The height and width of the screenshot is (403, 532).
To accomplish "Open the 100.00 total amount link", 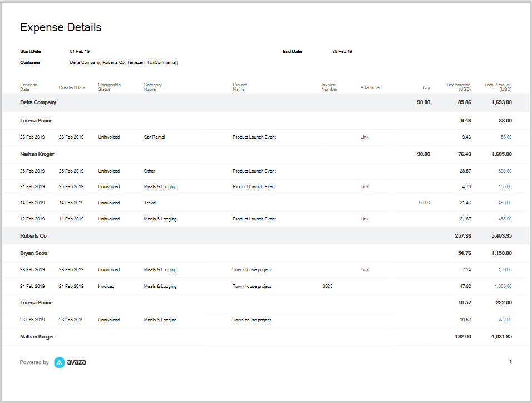I will point(505,186).
